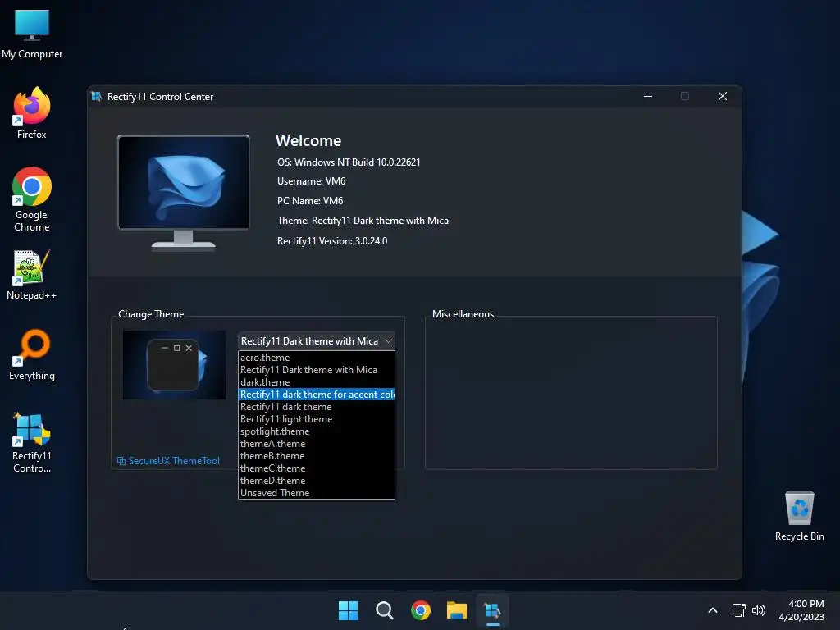This screenshot has width=840, height=630.
Task: Choose spotlight.theme in the dropdown list
Action: pos(316,431)
